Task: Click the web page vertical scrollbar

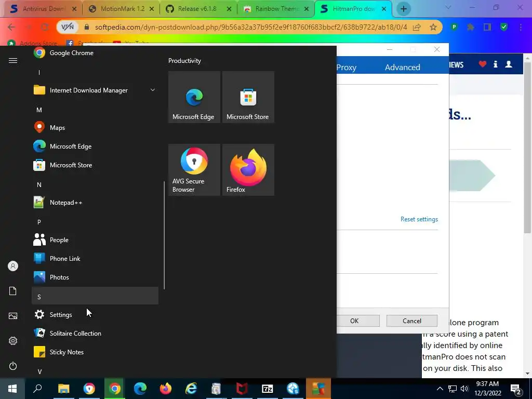Action: [x=527, y=148]
